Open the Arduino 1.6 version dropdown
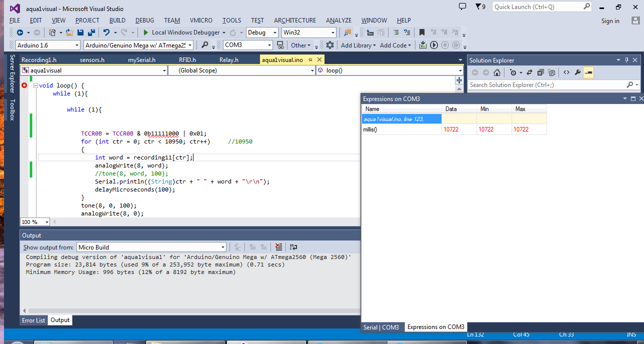This screenshot has height=344, width=644. click(47, 45)
